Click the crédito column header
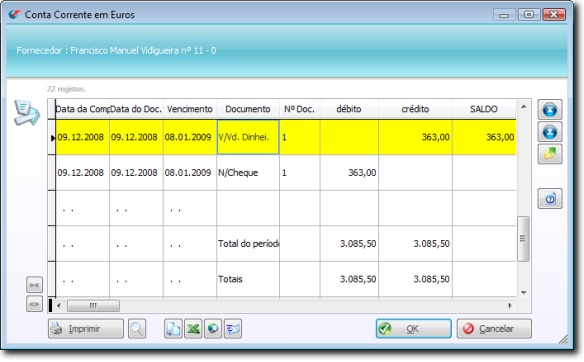This screenshot has width=584, height=362. coord(415,109)
